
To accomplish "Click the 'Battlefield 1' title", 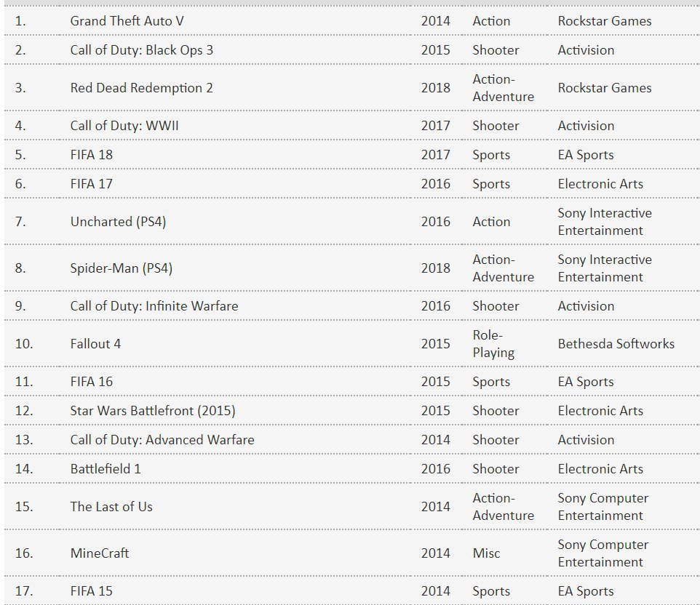I will (x=106, y=469).
